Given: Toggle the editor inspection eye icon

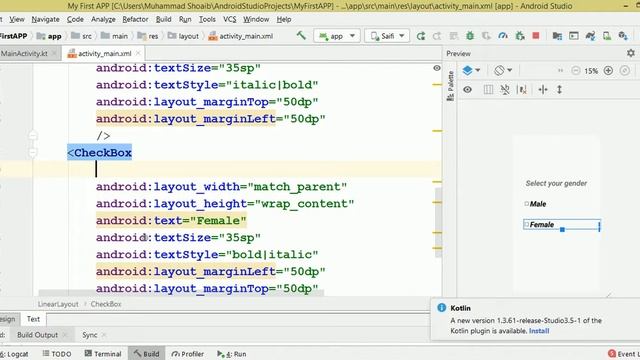Looking at the screenshot, I should coord(437,68).
